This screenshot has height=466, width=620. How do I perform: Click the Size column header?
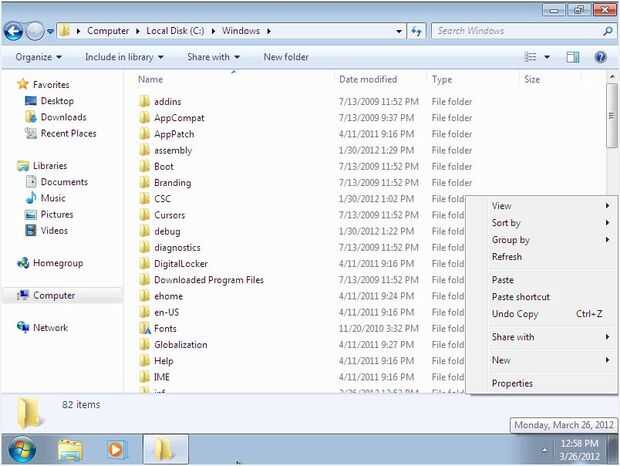(x=532, y=79)
